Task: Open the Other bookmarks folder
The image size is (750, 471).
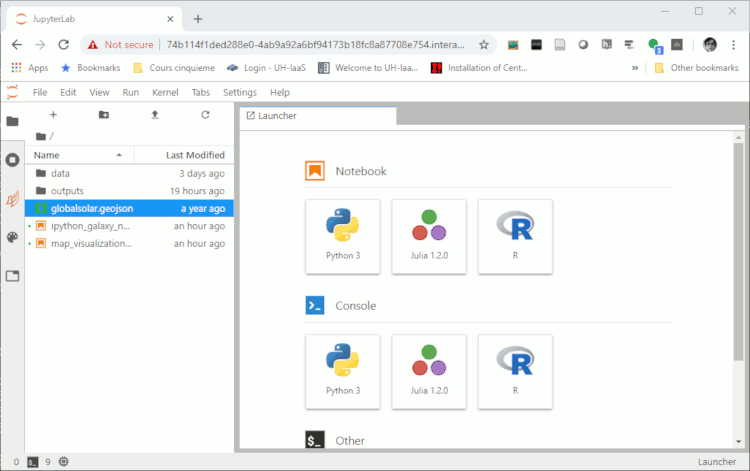Action: click(696, 68)
